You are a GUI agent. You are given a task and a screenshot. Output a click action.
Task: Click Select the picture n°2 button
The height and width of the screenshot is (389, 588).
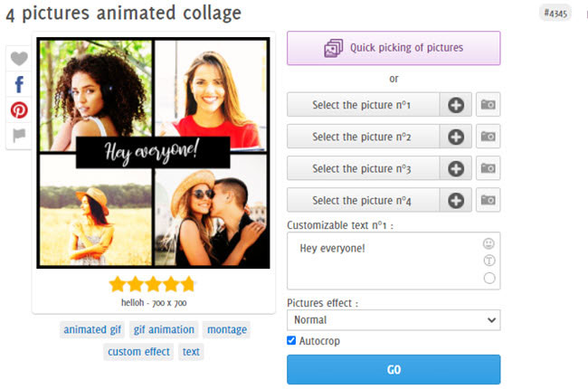pyautogui.click(x=362, y=137)
